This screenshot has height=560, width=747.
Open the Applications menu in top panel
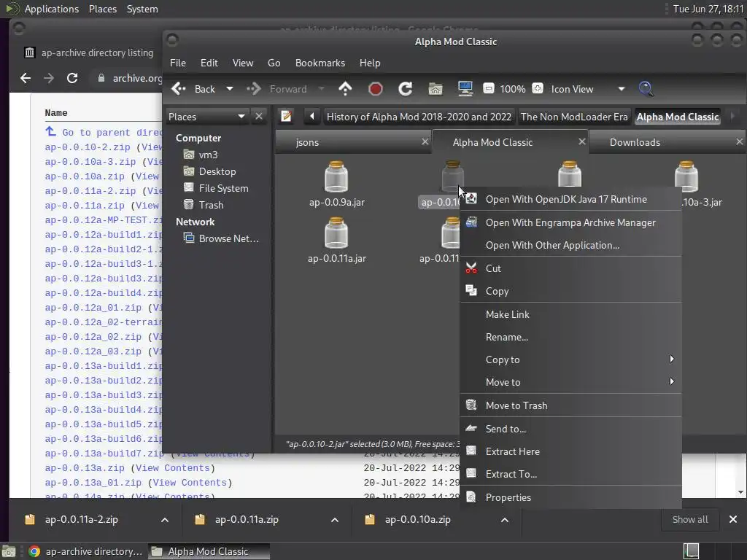click(52, 9)
